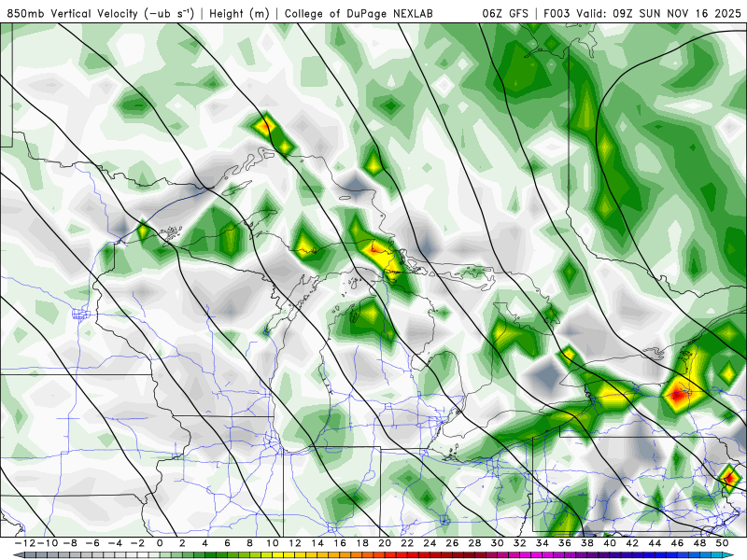The image size is (747, 560).
Task: Click the '46' color scale label
Action: pos(678,543)
